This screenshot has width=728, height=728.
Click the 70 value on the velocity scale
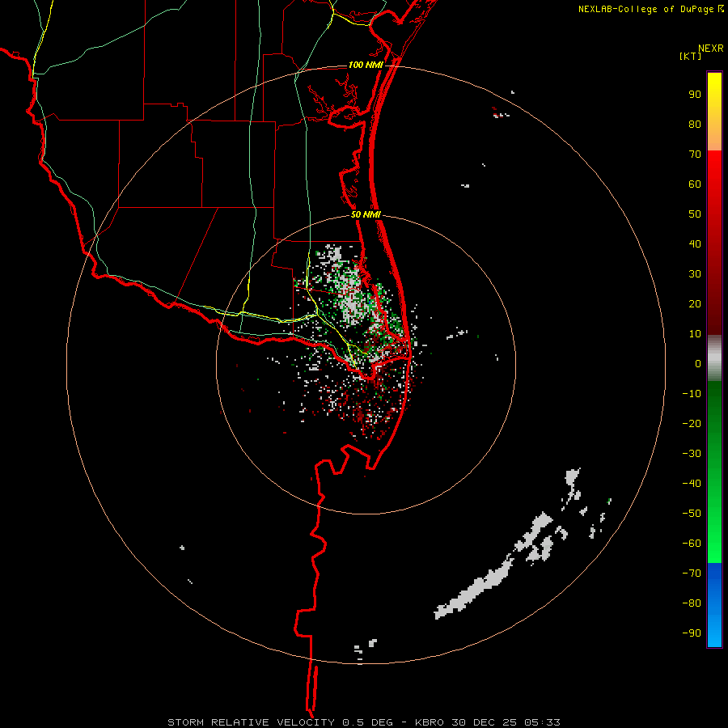pos(695,154)
